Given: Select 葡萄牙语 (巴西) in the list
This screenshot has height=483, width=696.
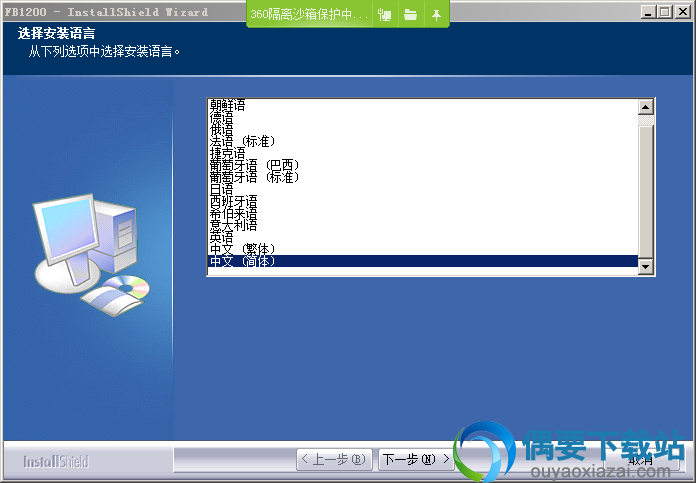Looking at the screenshot, I should pos(423,165).
